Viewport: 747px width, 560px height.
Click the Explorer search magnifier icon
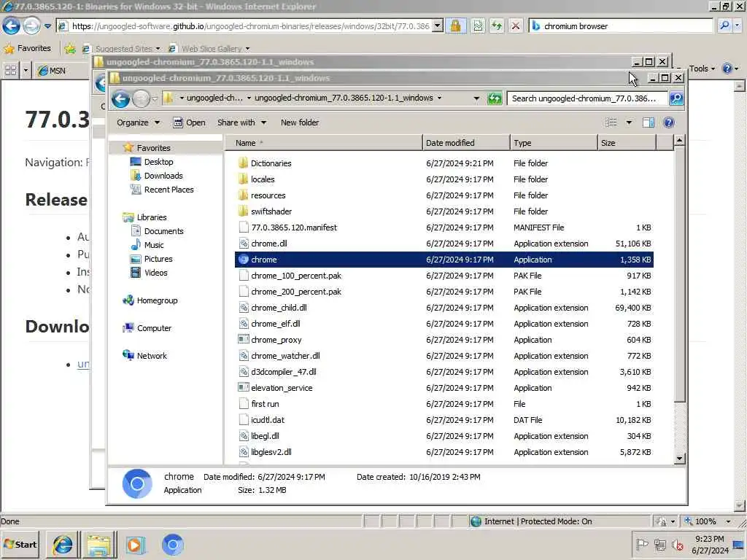676,98
